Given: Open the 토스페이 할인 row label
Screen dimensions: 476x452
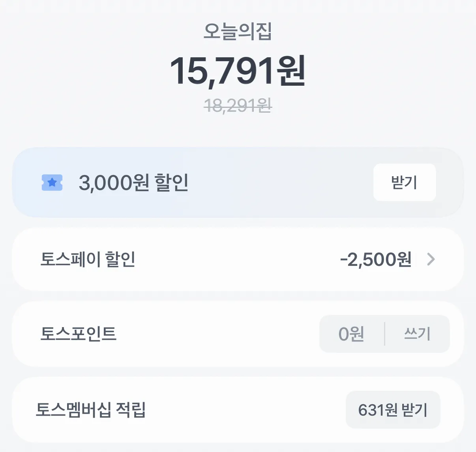Looking at the screenshot, I should click(x=88, y=260).
